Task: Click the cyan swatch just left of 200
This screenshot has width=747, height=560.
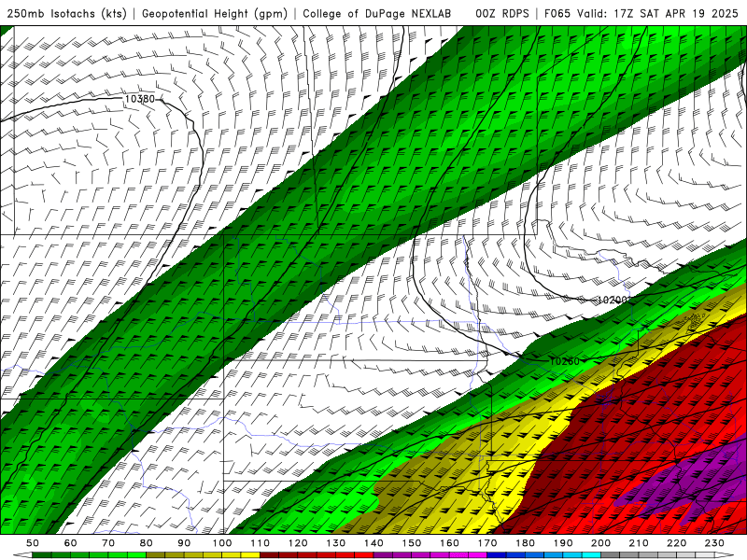Action: 591,555
